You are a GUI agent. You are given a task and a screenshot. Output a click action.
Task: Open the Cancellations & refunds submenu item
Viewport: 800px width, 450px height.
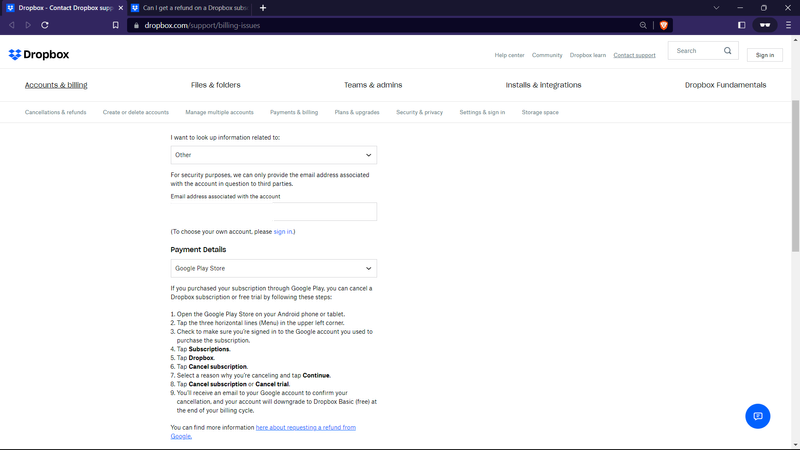click(x=55, y=112)
